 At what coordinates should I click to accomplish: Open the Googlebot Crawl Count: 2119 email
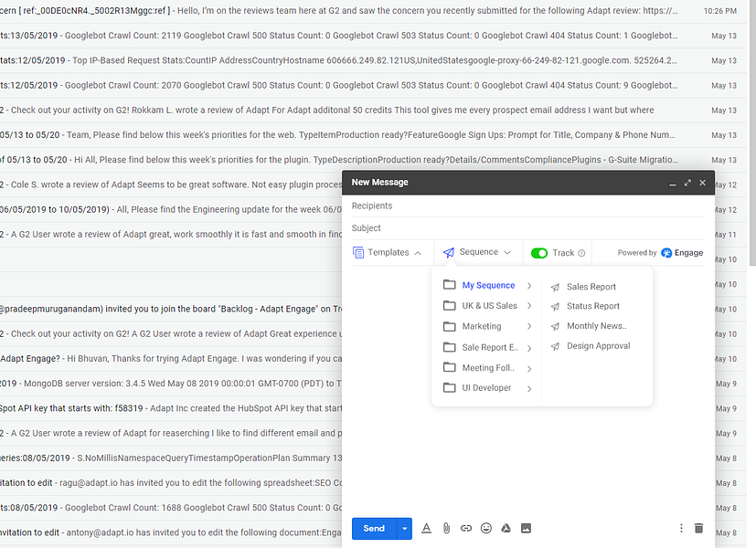tap(371, 36)
